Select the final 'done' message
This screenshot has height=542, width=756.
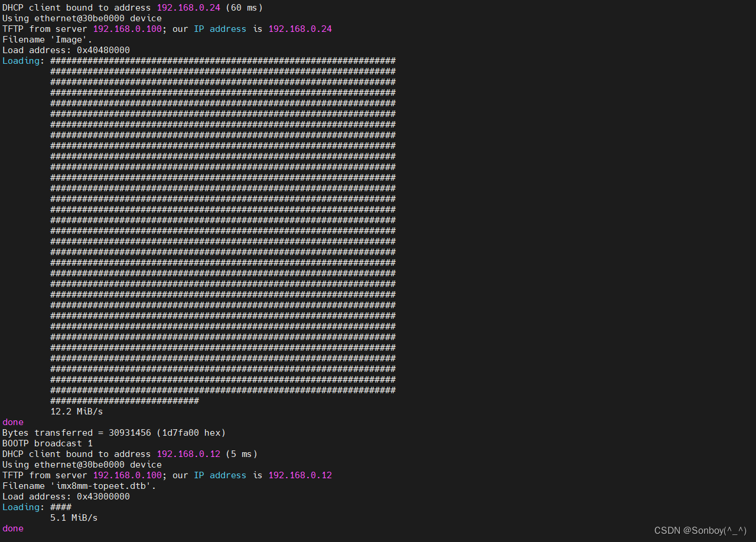(12, 528)
